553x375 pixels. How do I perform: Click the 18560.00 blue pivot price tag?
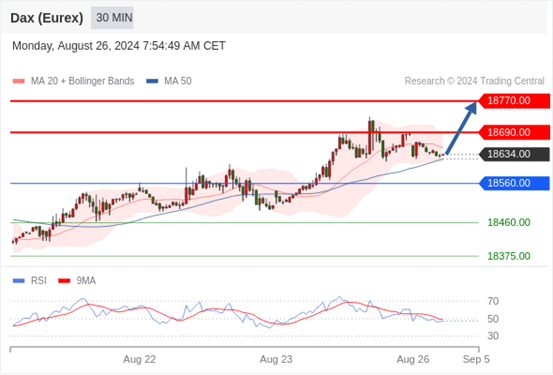click(x=515, y=183)
